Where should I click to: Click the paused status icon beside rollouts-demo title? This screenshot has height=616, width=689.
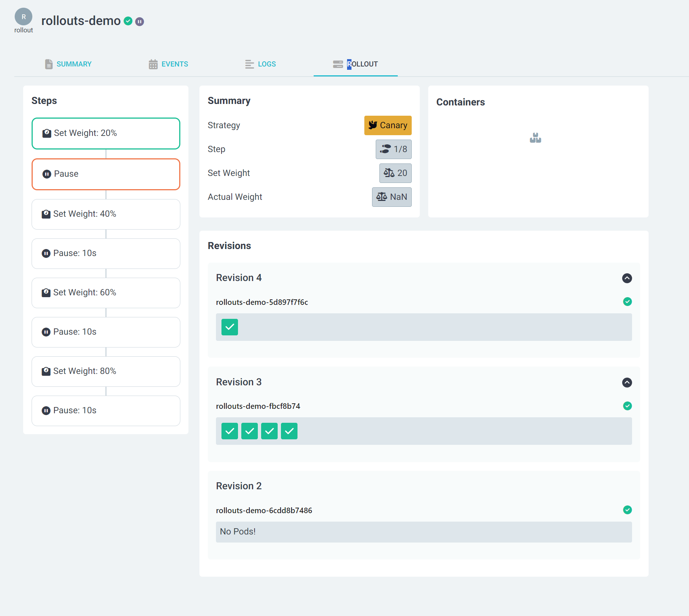140,22
